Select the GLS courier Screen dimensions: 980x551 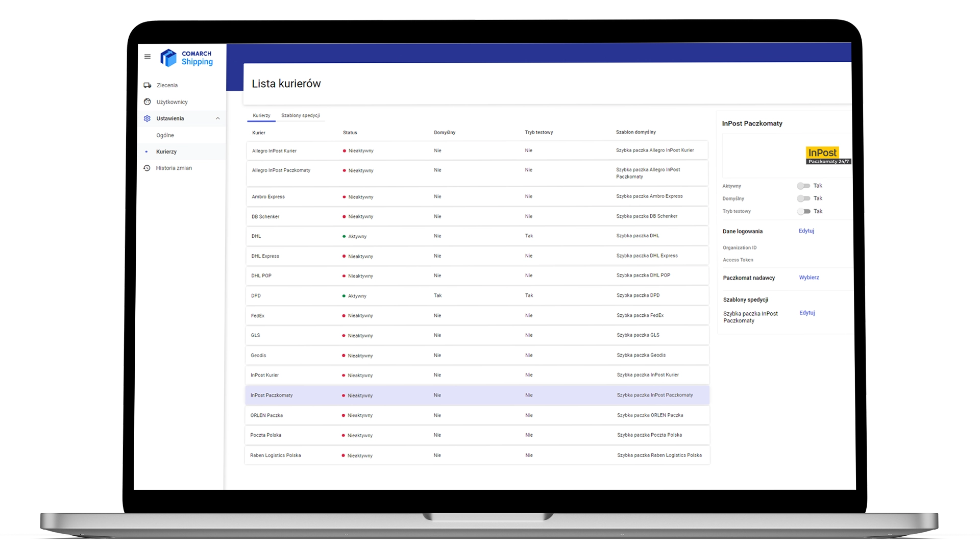477,335
